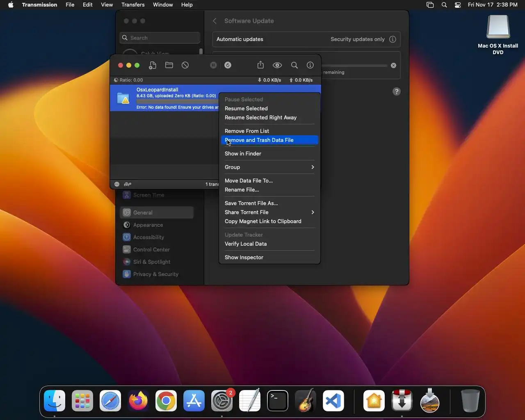Open the File menu in menu bar

coord(70,5)
